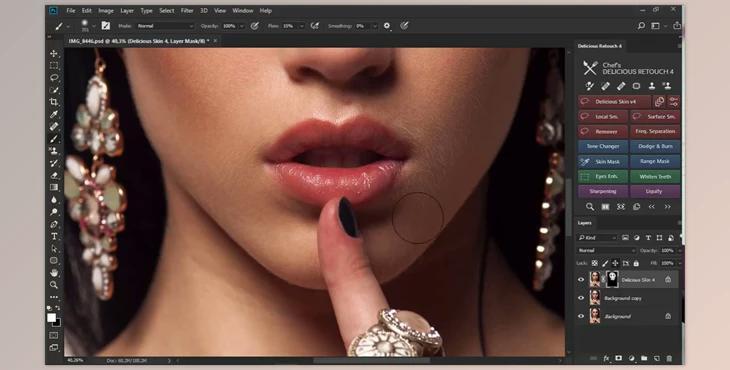Screen dimensions: 730x370
Task: Toggle lock transparent pixels
Action: [595, 263]
